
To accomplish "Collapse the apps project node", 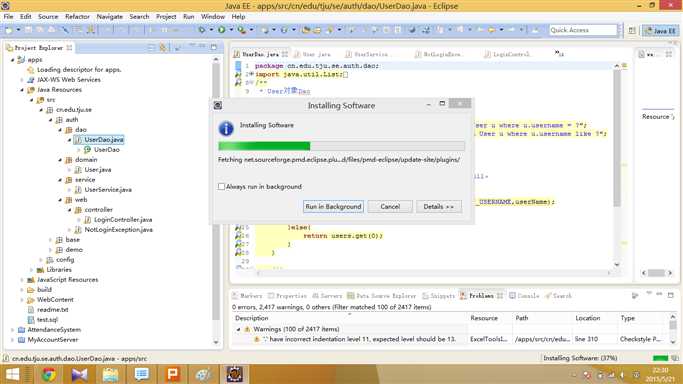I will coord(12,60).
